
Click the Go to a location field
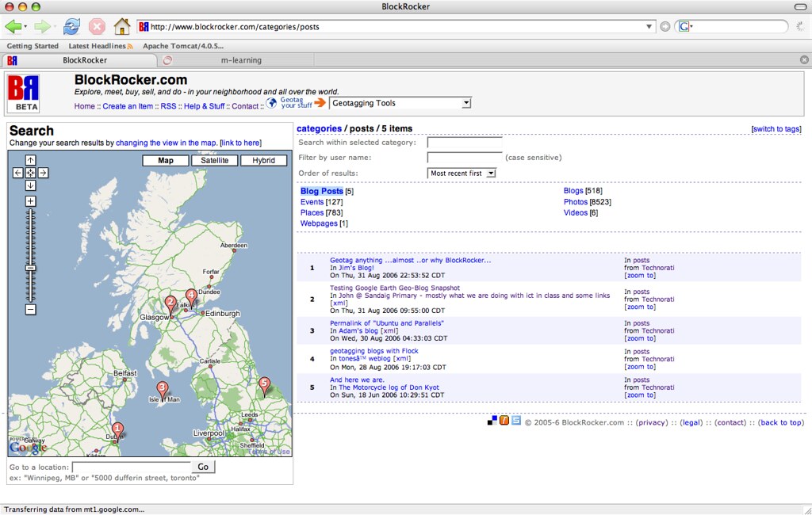point(132,467)
